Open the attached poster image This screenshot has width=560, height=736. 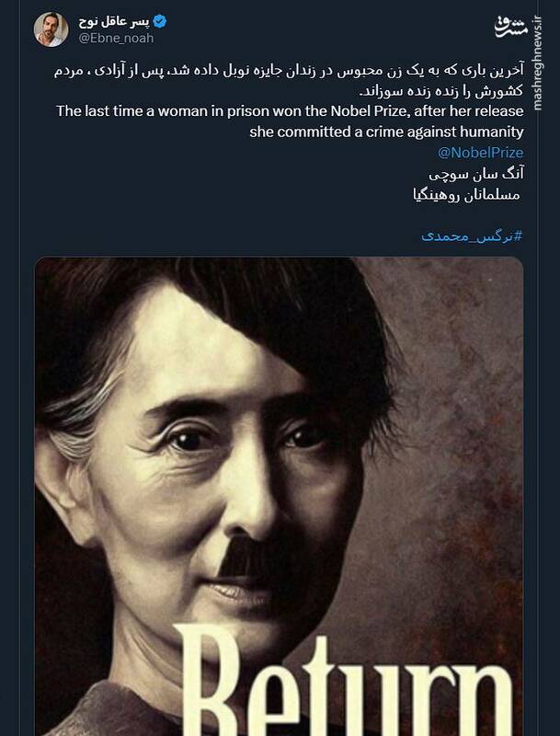click(279, 496)
